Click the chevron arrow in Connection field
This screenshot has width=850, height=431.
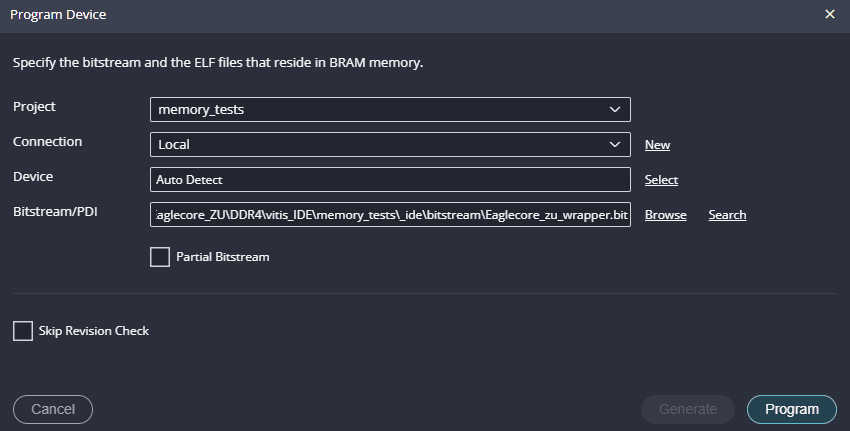coord(614,144)
